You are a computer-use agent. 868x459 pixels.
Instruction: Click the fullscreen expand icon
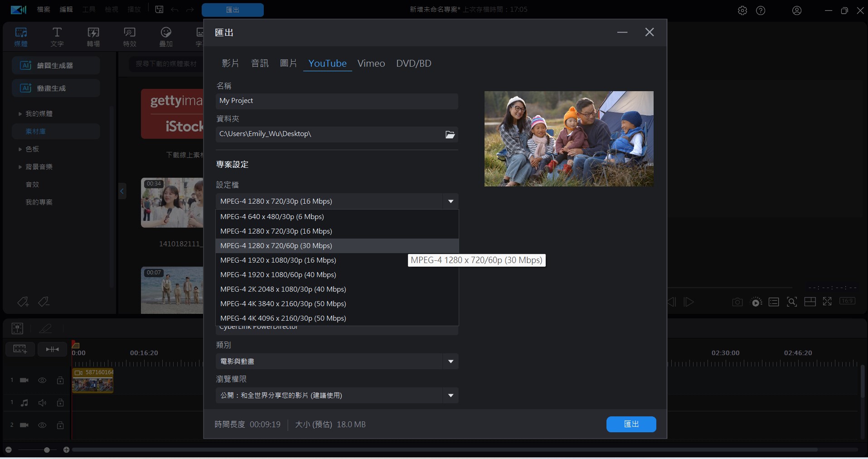pos(827,301)
